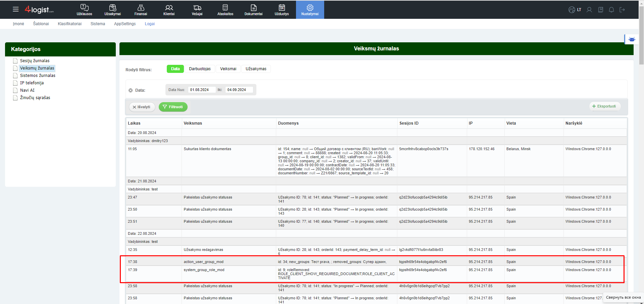
Task: Click the 23:47 status change row time
Action: pyautogui.click(x=133, y=198)
